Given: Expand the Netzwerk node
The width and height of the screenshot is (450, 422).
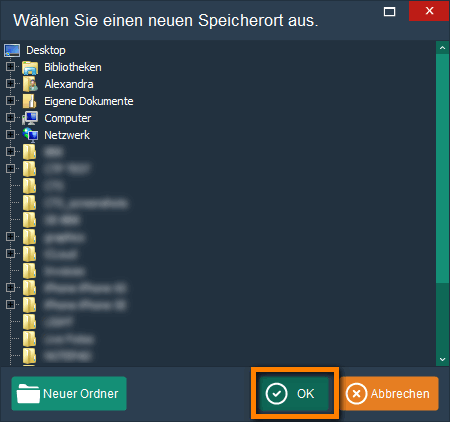Looking at the screenshot, I should coord(10,134).
